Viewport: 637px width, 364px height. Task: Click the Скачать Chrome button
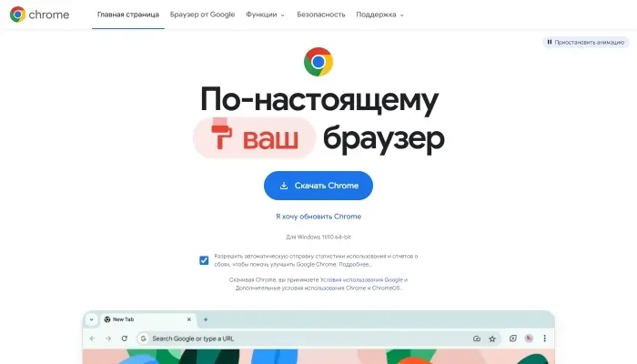click(318, 186)
